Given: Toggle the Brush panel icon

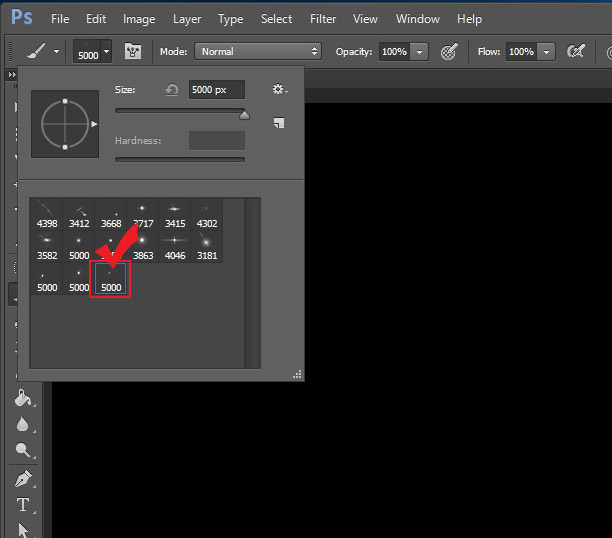Looking at the screenshot, I should click(133, 51).
